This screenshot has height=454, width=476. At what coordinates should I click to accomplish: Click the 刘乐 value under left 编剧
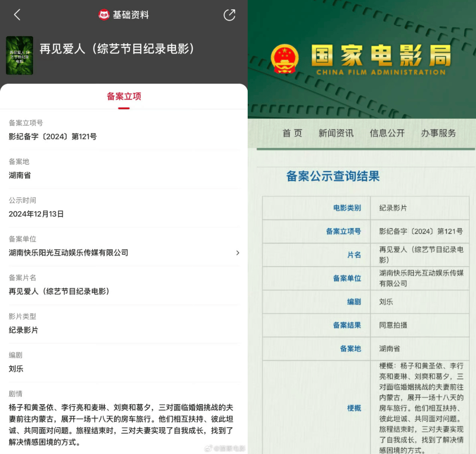[x=16, y=368]
